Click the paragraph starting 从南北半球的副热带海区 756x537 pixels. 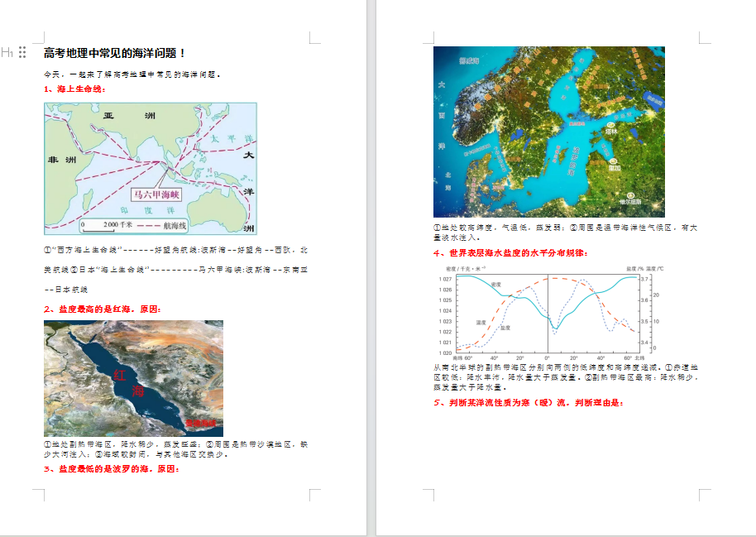pyautogui.click(x=566, y=377)
